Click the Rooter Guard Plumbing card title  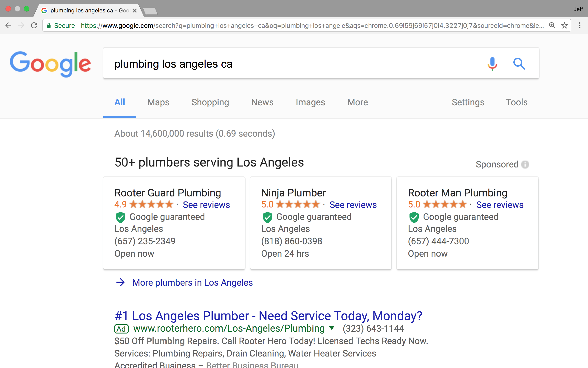168,193
